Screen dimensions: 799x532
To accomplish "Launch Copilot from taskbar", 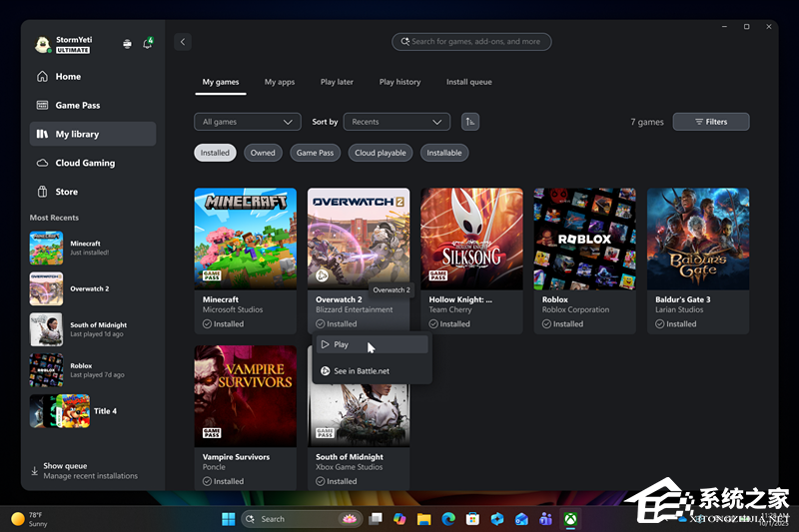I will click(399, 519).
